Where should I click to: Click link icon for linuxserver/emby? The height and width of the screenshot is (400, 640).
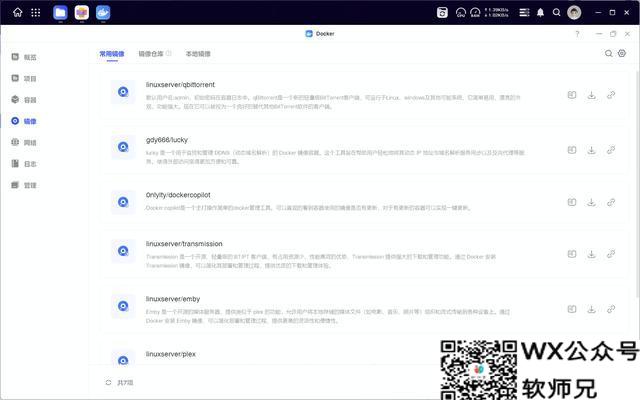coord(611,309)
